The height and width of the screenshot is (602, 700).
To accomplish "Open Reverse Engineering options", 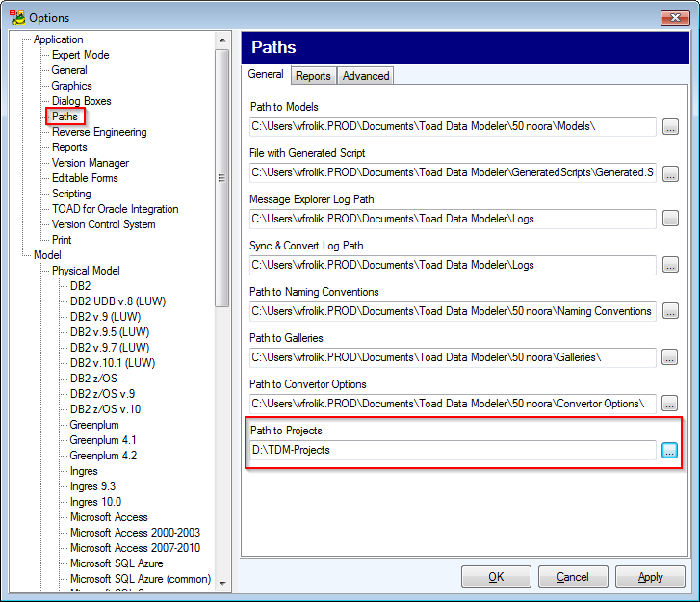I will pyautogui.click(x=99, y=132).
